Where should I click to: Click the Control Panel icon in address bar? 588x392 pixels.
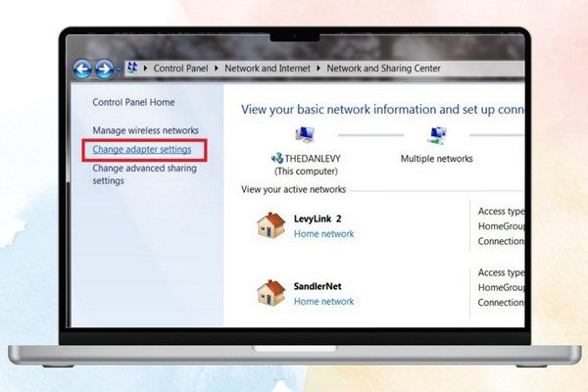(132, 69)
